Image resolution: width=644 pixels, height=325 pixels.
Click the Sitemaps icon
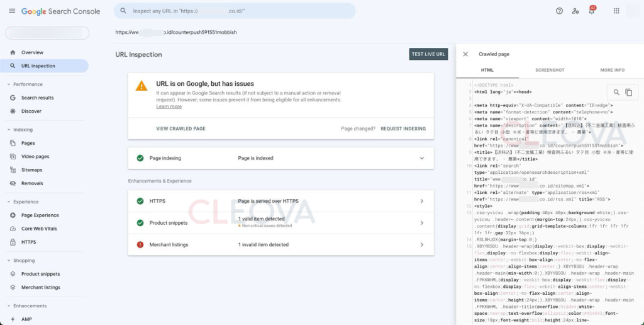13,170
